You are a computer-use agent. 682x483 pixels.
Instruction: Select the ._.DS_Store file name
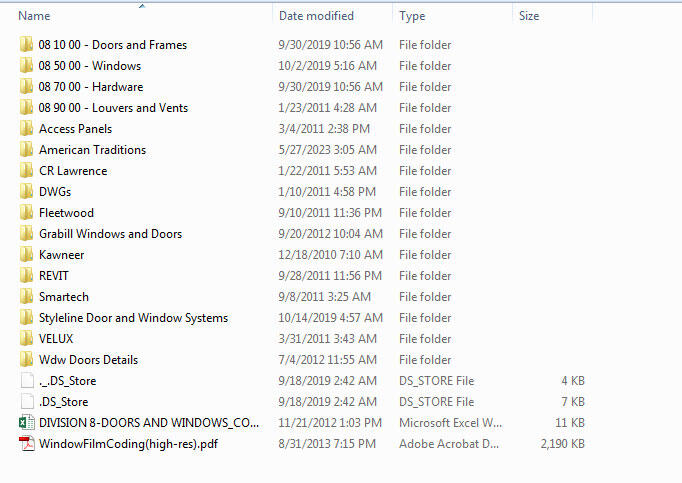pos(67,381)
